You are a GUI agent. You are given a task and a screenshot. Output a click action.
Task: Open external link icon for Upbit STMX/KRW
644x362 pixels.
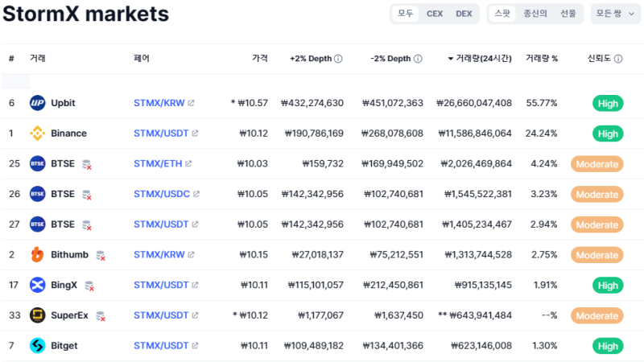click(x=191, y=103)
